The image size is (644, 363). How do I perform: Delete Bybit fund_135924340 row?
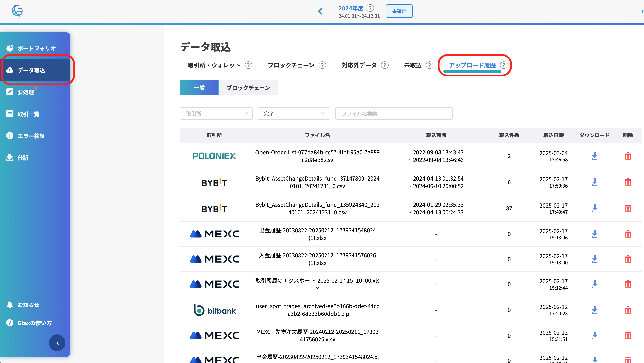click(628, 208)
